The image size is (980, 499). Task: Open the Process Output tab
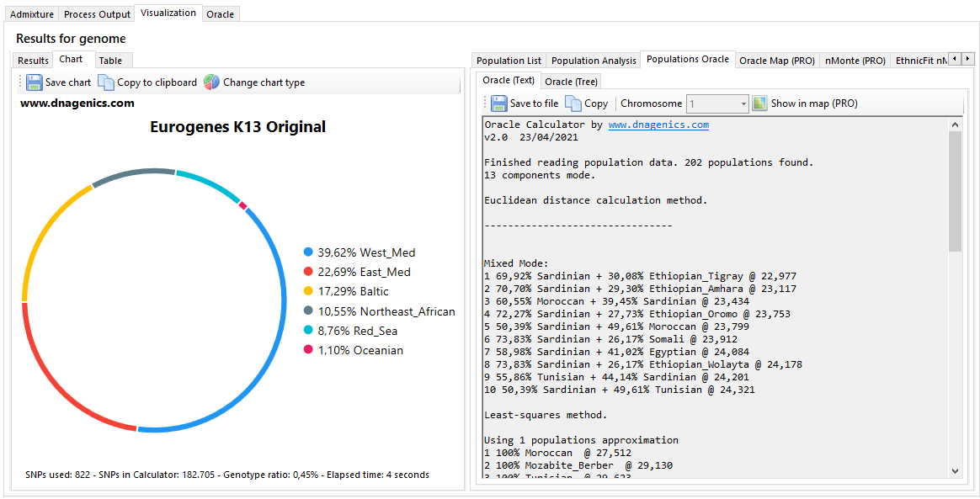(x=96, y=13)
